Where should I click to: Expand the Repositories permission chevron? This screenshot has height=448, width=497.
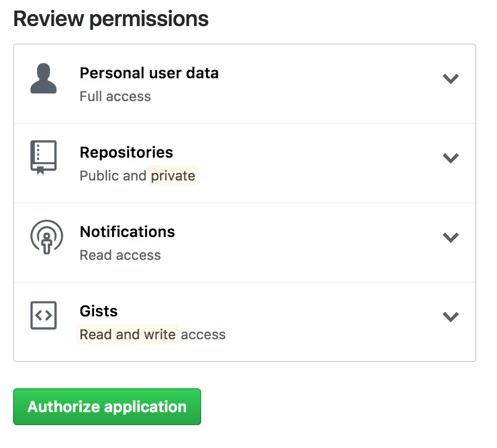point(450,158)
